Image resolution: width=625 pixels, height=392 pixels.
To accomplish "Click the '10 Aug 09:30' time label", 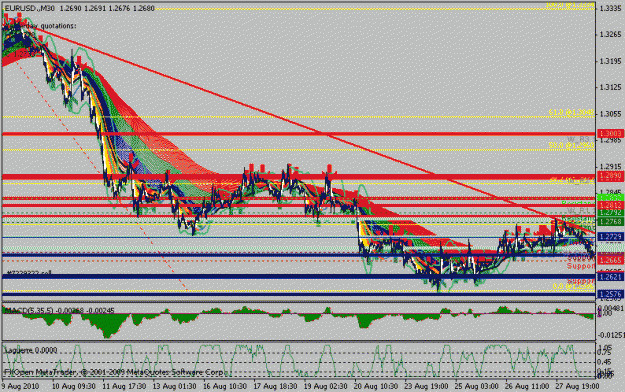I will point(74,386).
